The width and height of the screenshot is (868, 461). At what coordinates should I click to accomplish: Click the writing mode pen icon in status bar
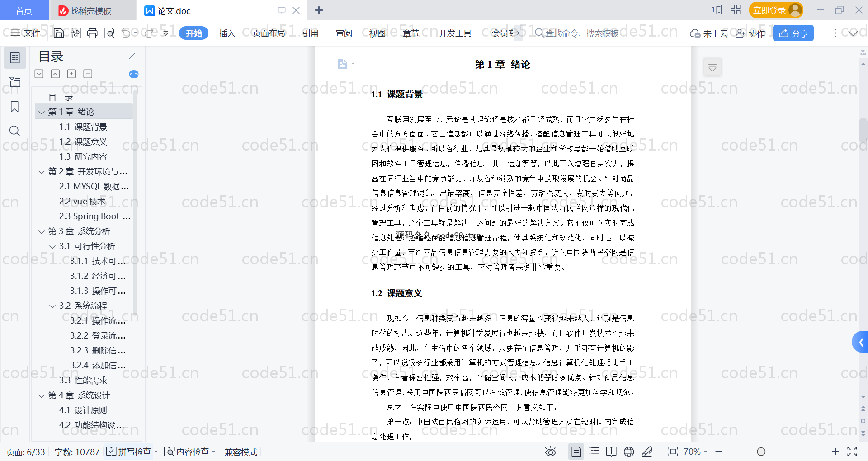click(x=647, y=452)
